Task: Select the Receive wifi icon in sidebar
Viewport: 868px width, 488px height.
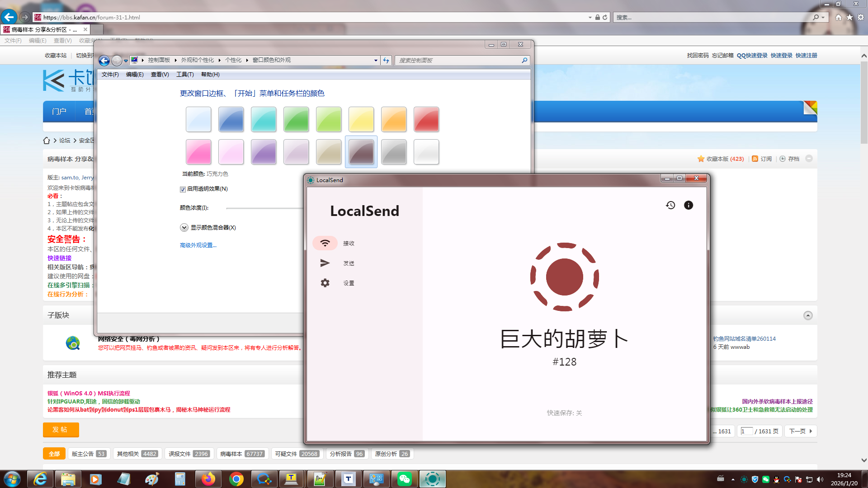Action: coord(325,243)
